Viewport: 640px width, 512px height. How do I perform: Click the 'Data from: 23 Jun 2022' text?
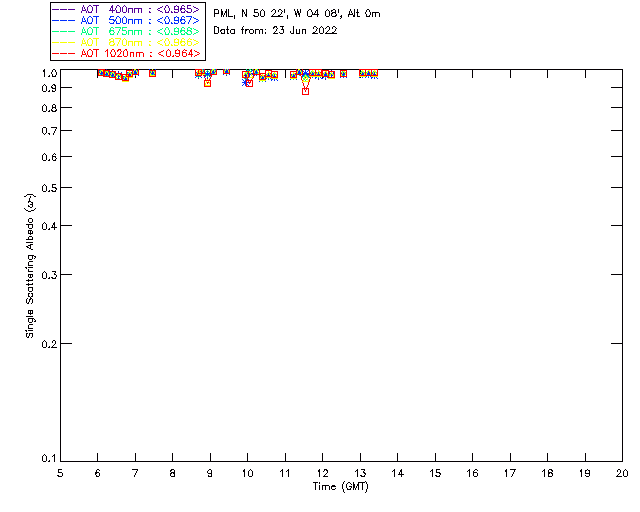pos(275,30)
